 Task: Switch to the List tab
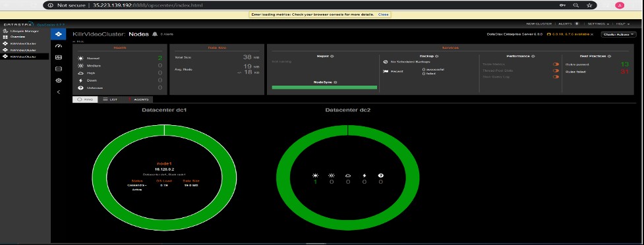pyautogui.click(x=110, y=99)
